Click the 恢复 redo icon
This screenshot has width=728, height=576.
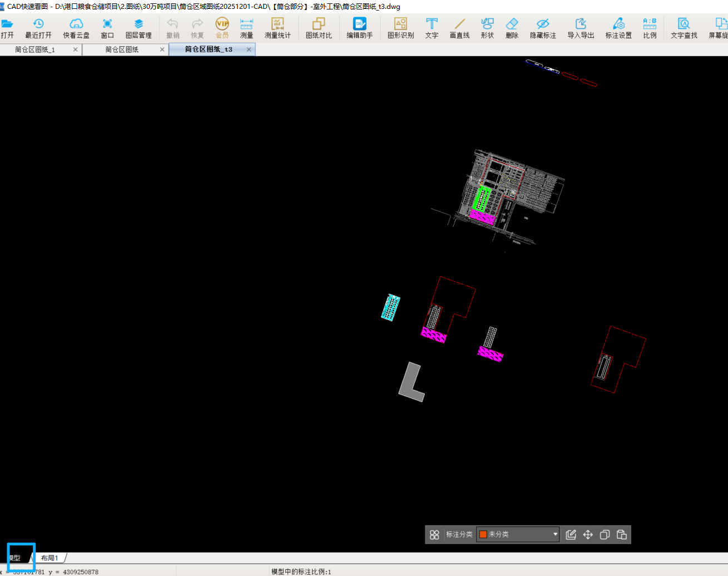[197, 28]
